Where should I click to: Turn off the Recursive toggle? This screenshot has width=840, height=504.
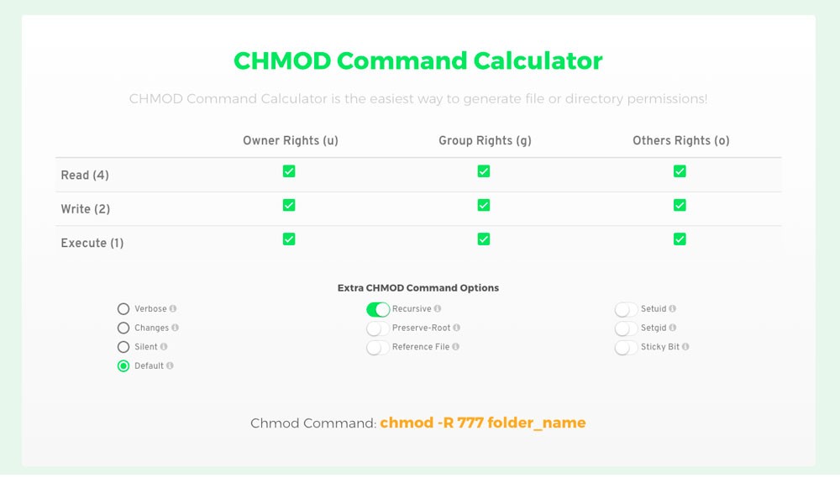click(378, 309)
